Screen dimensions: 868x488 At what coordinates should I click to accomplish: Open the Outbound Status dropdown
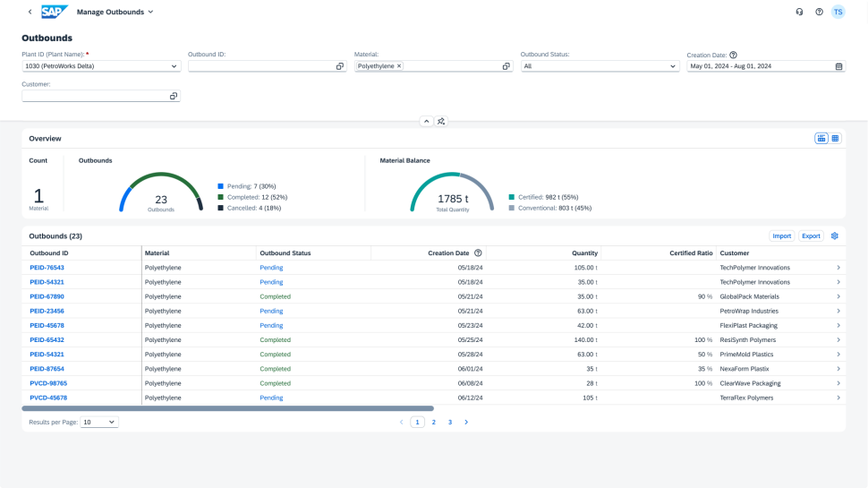pyautogui.click(x=672, y=66)
